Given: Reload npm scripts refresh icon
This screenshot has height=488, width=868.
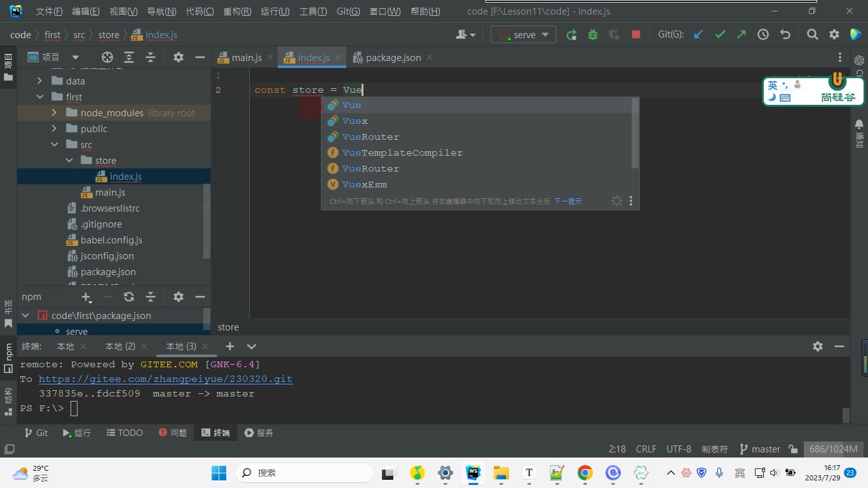Looking at the screenshot, I should [x=129, y=297].
